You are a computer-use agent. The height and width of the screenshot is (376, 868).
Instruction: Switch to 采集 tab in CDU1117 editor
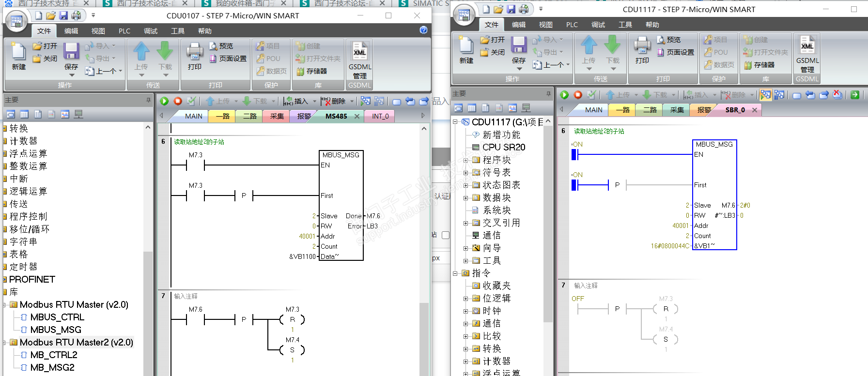(677, 110)
